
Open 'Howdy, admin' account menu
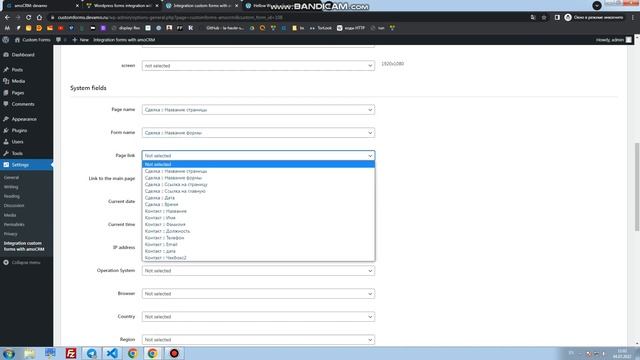tap(613, 40)
